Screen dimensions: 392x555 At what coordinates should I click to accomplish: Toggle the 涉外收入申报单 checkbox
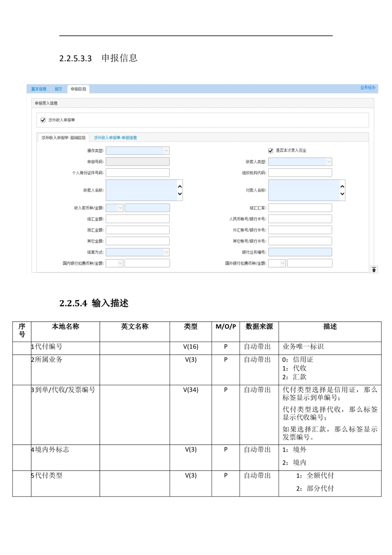pyautogui.click(x=43, y=120)
